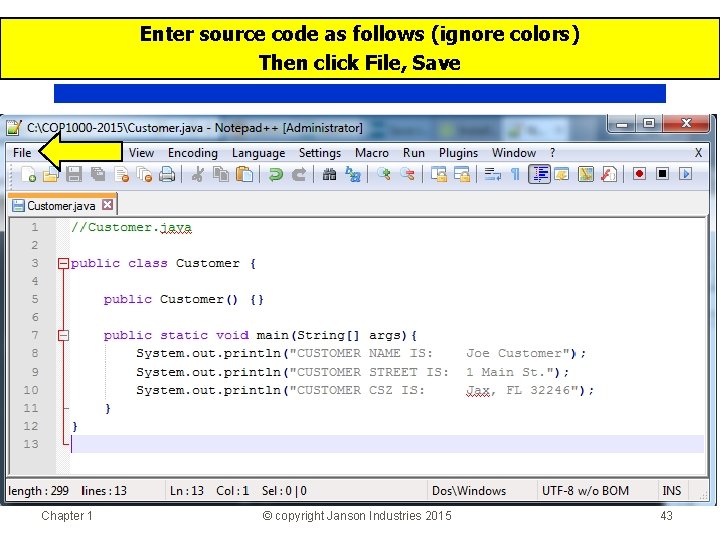The image size is (720, 540).
Task: Close the Customer.java tab with its X
Action: pyautogui.click(x=107, y=205)
